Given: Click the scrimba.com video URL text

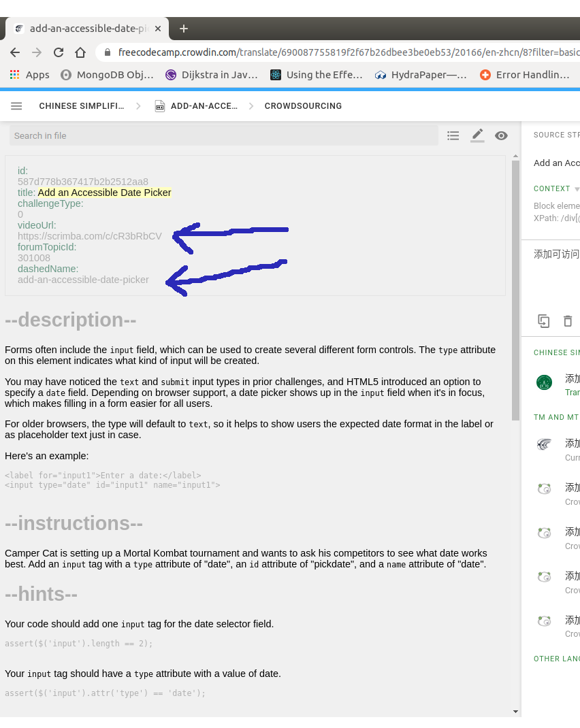Looking at the screenshot, I should (90, 236).
